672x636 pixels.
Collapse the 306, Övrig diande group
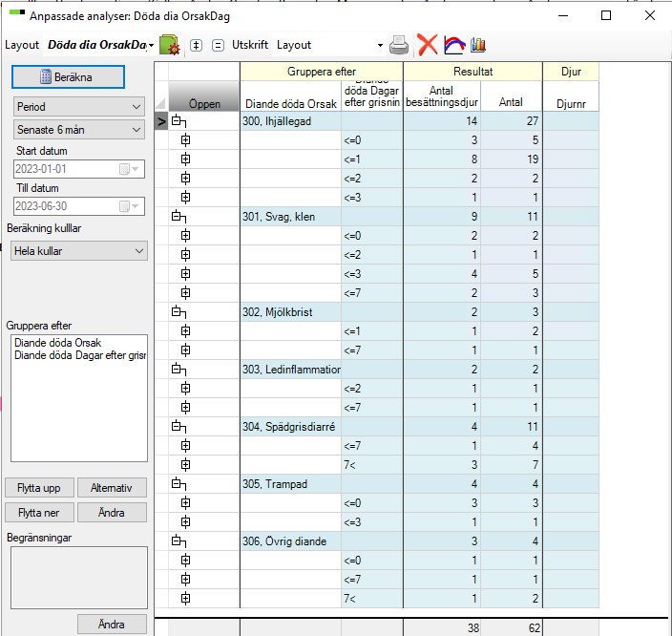[178, 541]
